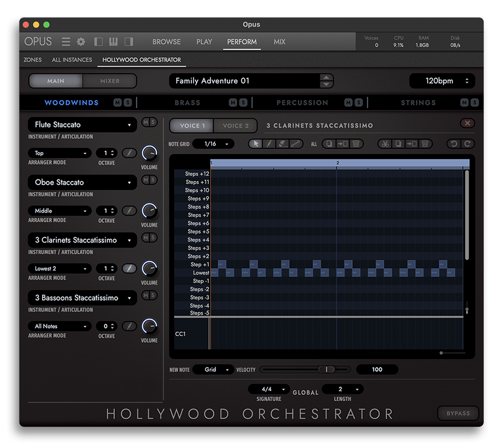Mute the BRASS section

pyautogui.click(x=233, y=103)
